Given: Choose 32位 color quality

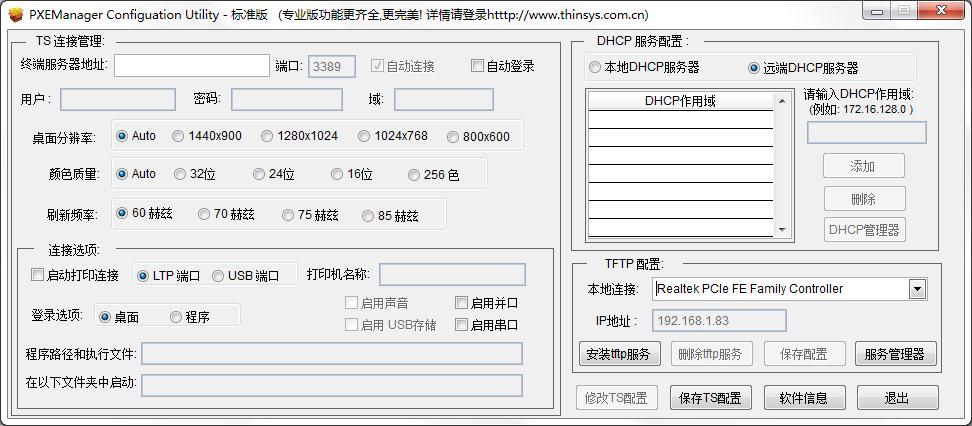Looking at the screenshot, I should click(180, 175).
